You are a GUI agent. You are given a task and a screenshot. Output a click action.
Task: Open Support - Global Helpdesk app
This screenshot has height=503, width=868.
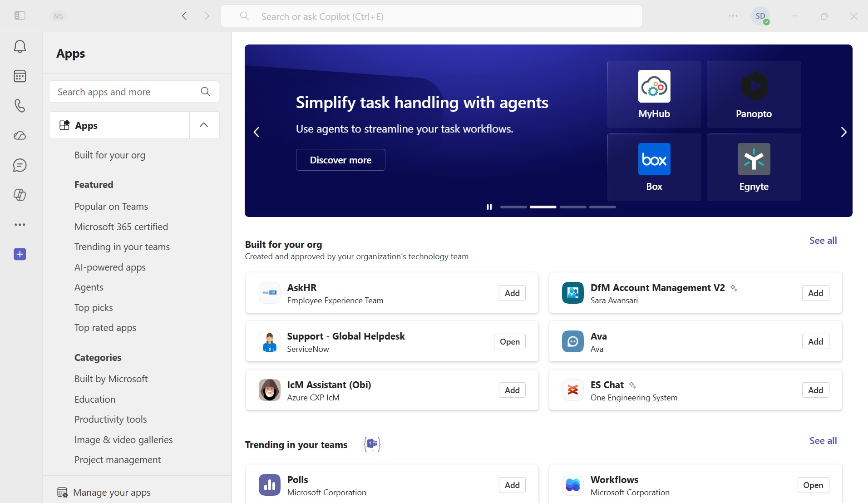(509, 341)
